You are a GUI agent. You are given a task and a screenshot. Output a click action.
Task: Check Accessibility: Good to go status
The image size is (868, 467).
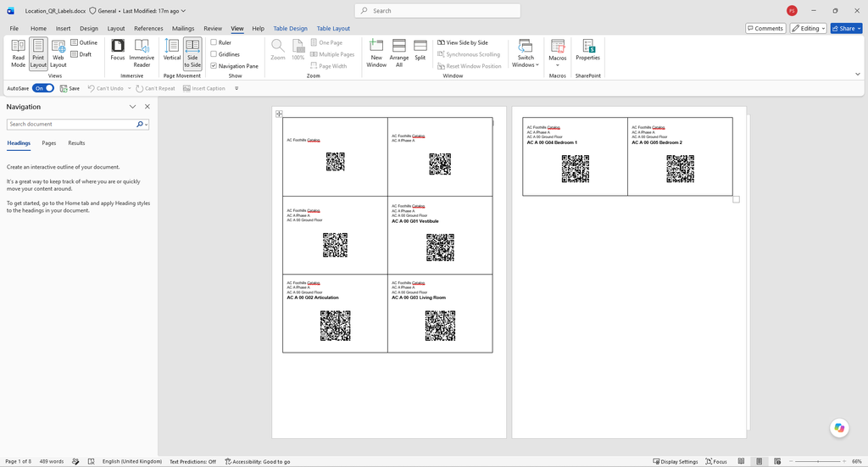[258, 461]
